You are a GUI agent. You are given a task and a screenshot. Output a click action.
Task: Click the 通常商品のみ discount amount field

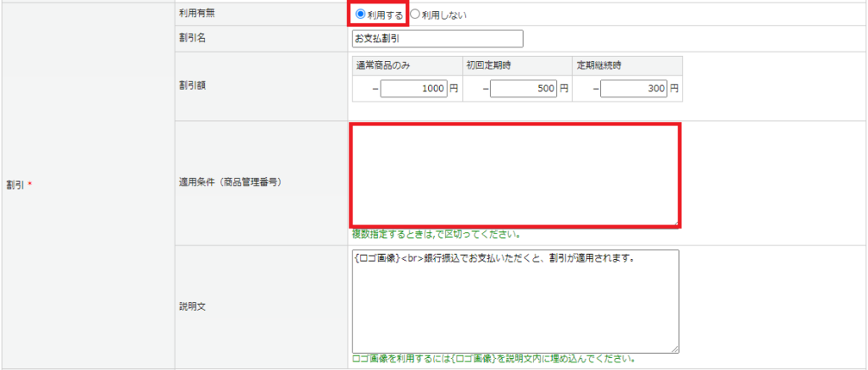(414, 89)
